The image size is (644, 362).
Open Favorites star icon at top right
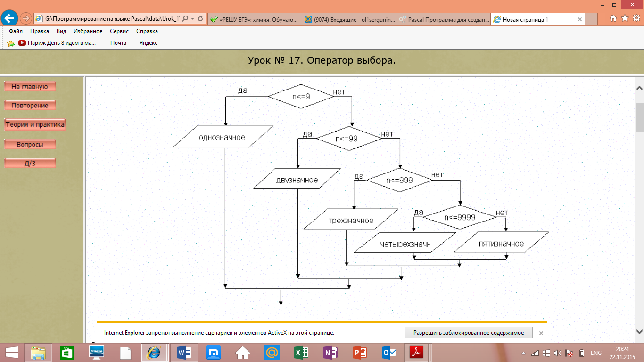(625, 18)
